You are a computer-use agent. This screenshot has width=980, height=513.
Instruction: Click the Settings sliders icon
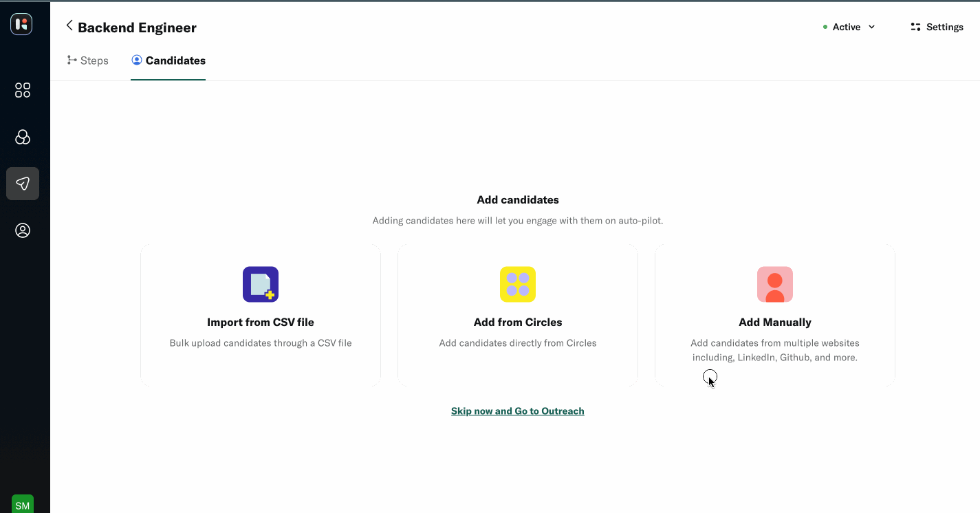tap(915, 26)
